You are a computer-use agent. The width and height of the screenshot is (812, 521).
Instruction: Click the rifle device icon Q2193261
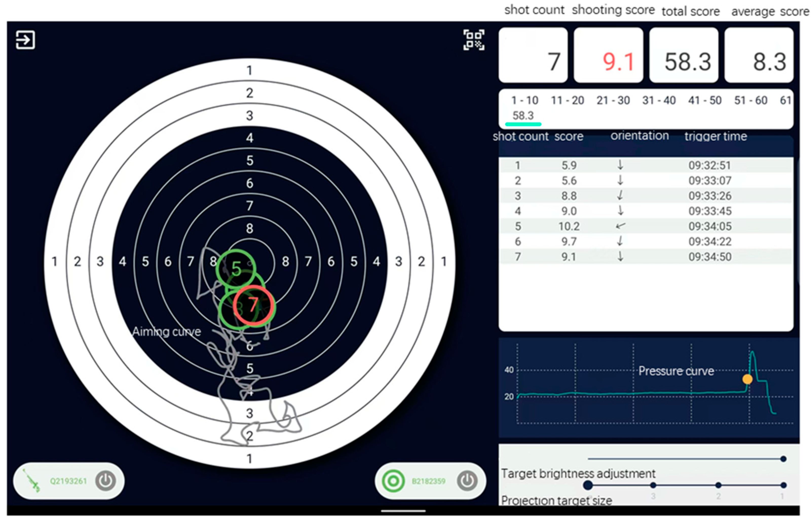(x=31, y=480)
